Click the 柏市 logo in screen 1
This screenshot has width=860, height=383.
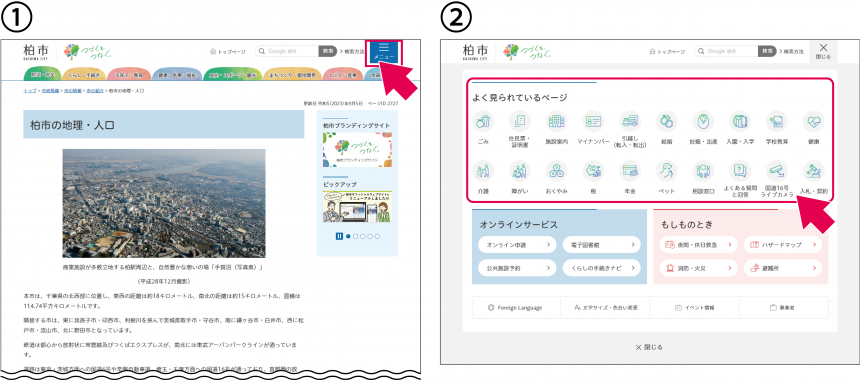tap(36, 52)
